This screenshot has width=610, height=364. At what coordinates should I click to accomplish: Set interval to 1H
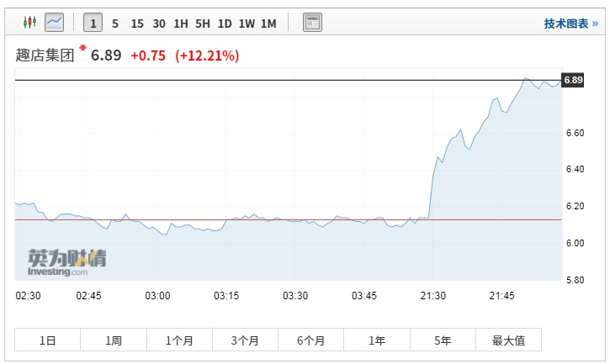point(180,23)
